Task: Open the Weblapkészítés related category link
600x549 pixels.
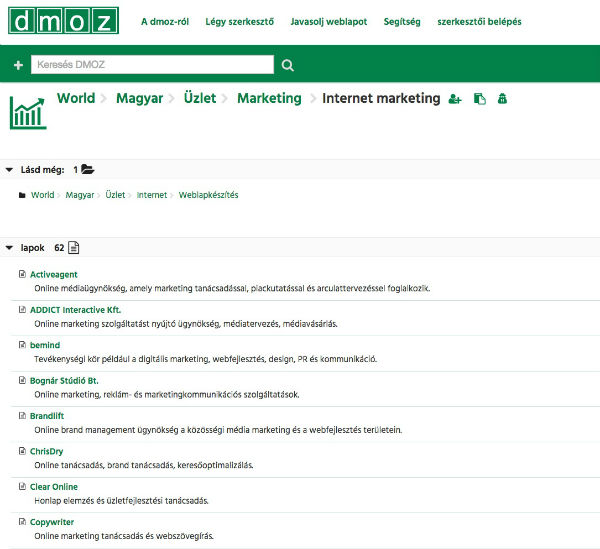Action: (209, 195)
